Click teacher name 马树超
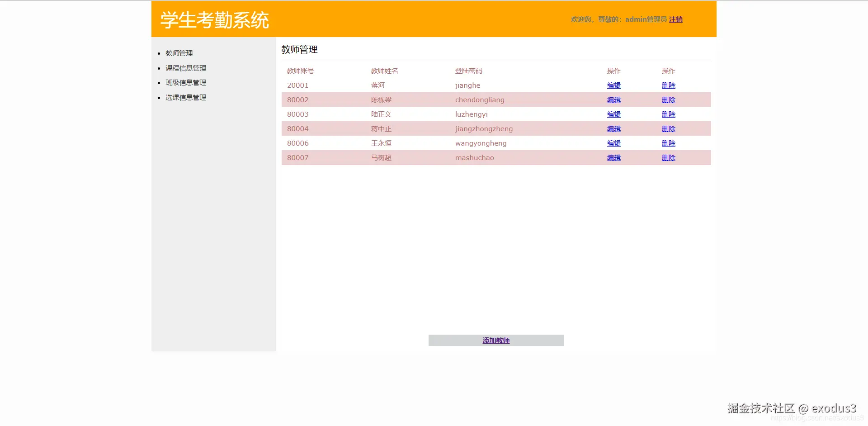868x426 pixels. [382, 158]
